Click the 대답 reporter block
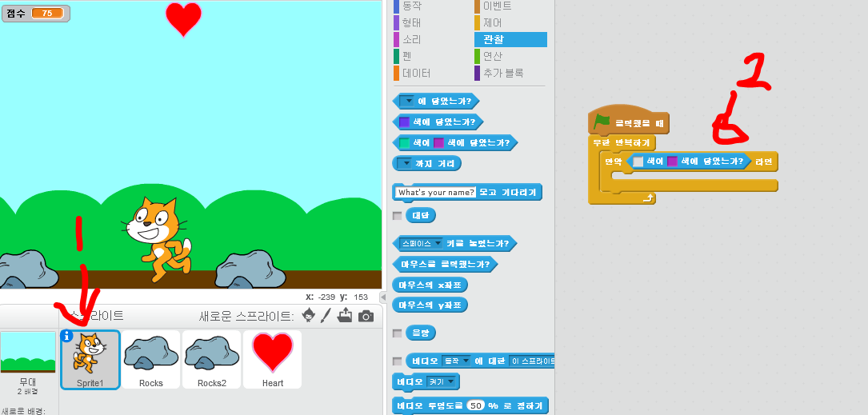Image resolution: width=868 pixels, height=415 pixels. pos(421,216)
